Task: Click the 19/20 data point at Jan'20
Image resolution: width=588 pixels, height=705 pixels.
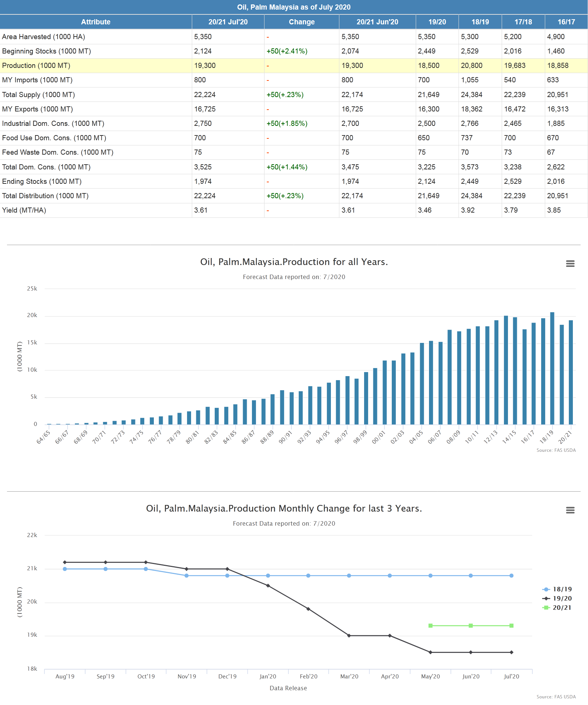Action: pos(268,586)
